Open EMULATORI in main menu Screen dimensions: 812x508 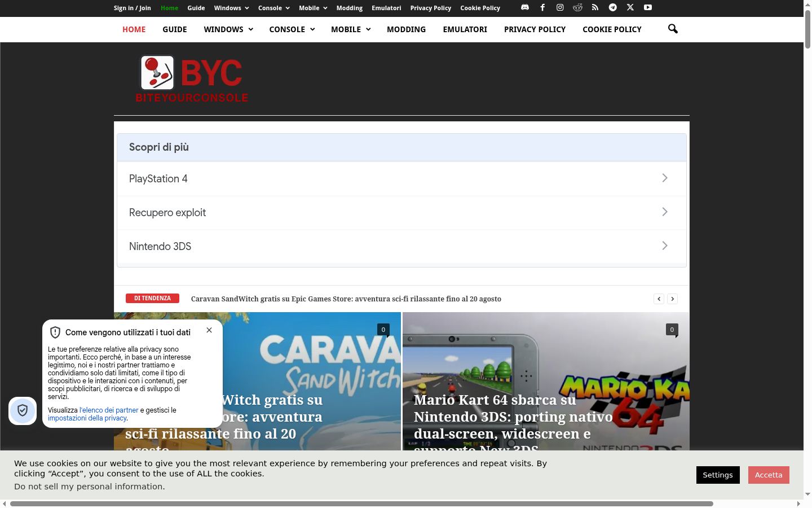pos(465,29)
